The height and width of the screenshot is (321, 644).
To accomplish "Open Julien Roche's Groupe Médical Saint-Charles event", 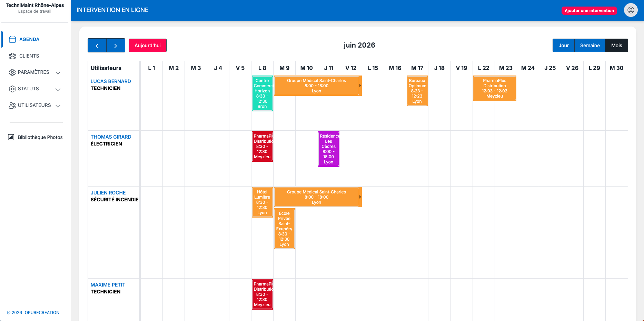I will coord(317,197).
